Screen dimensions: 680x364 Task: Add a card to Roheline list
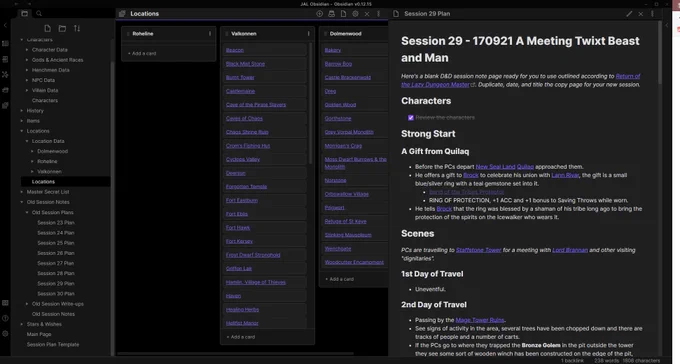[x=142, y=53]
